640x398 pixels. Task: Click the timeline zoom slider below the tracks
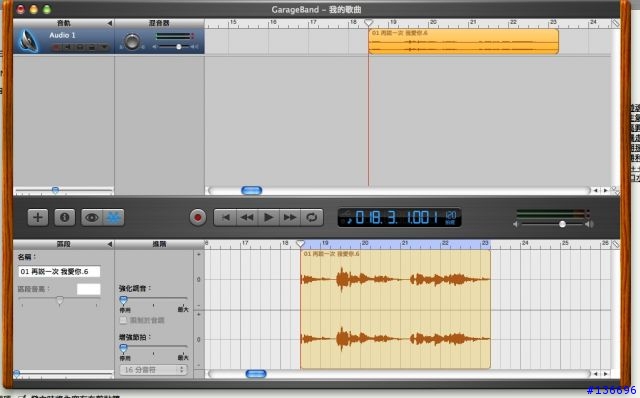pyautogui.click(x=56, y=190)
